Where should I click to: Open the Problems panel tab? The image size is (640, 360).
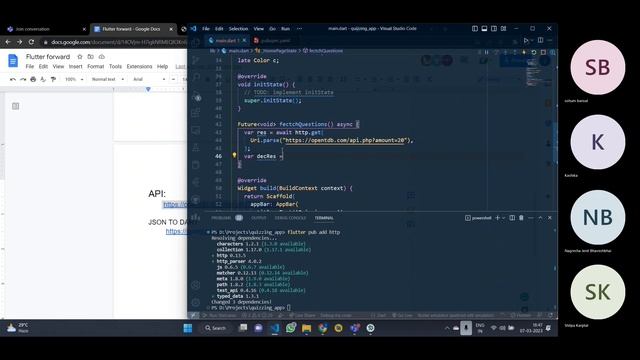227,218
